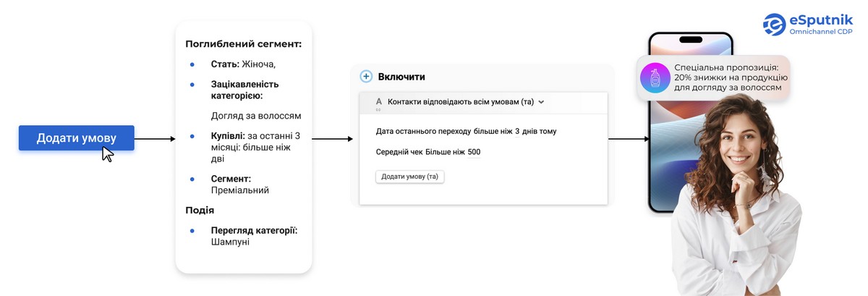868x296 pixels.
Task: Open the "більше ніж" operator for last visit date
Action: pyautogui.click(x=493, y=131)
